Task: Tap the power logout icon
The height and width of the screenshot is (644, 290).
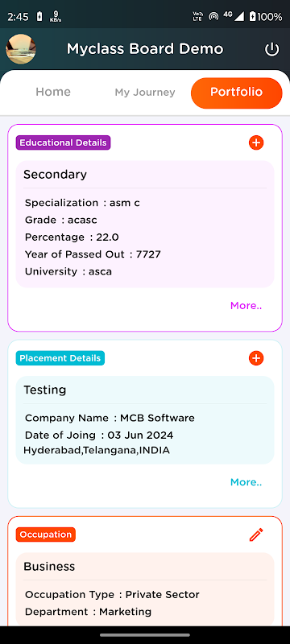Action: tap(271, 50)
